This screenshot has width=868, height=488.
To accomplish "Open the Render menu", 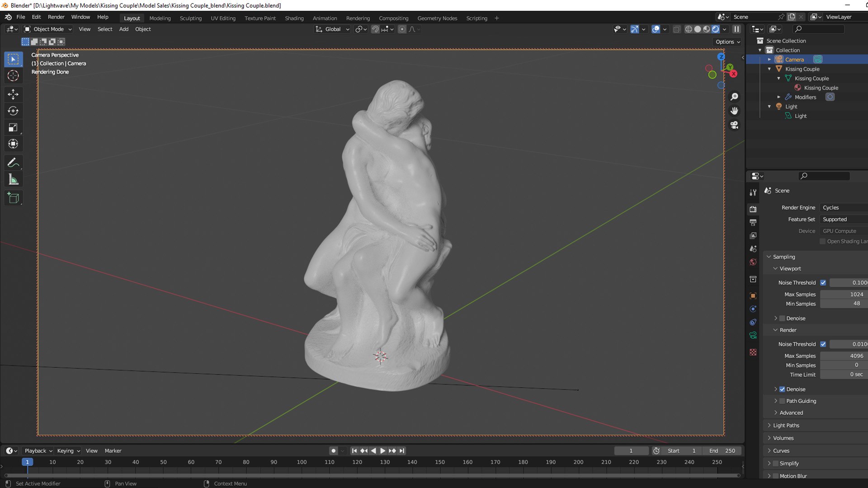I will click(56, 17).
